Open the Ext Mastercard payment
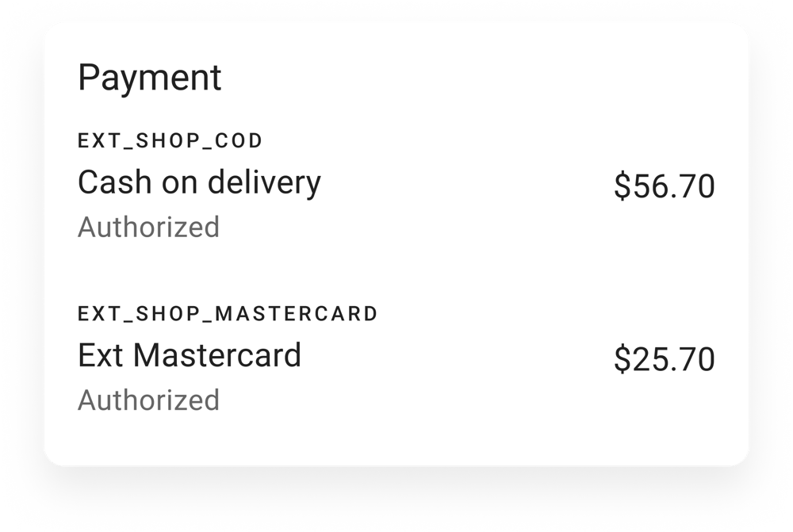 [x=190, y=355]
